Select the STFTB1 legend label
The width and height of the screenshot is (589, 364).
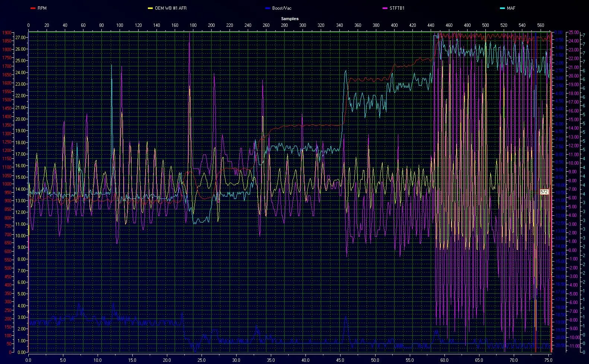[x=397, y=8]
